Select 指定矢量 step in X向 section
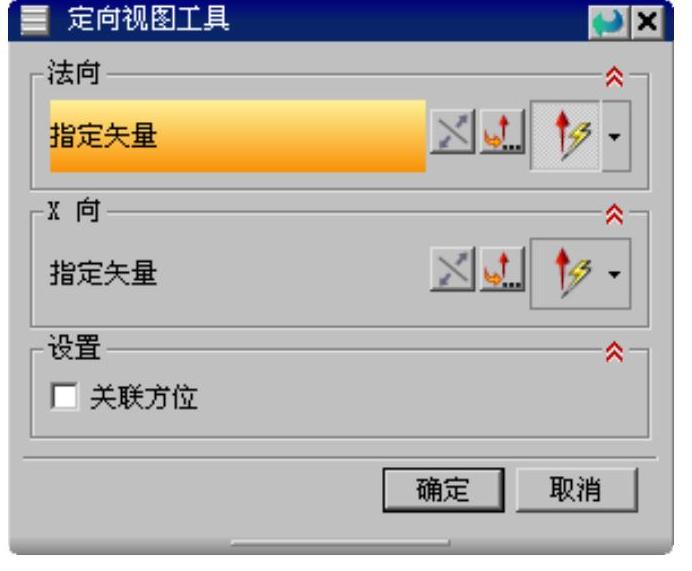 [x=103, y=273]
